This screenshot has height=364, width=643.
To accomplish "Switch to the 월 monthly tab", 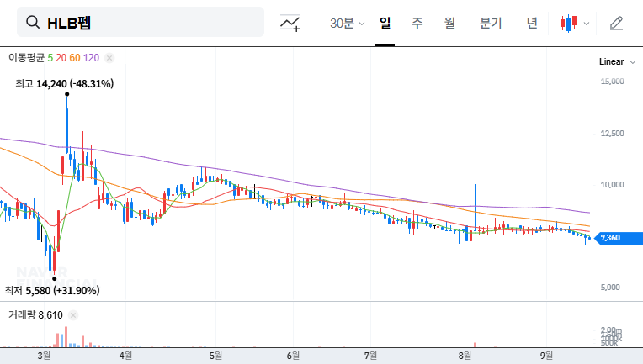I will pos(450,24).
